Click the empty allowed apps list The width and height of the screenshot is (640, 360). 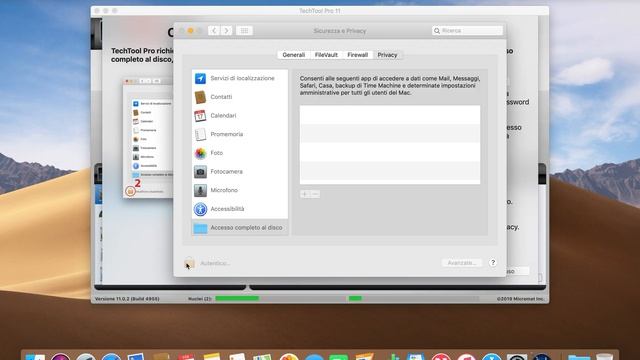coord(390,144)
